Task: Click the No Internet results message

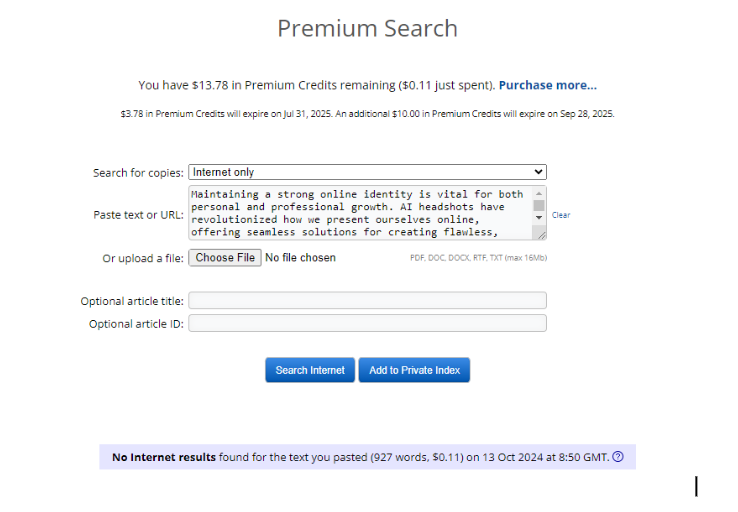Action: tap(360, 457)
